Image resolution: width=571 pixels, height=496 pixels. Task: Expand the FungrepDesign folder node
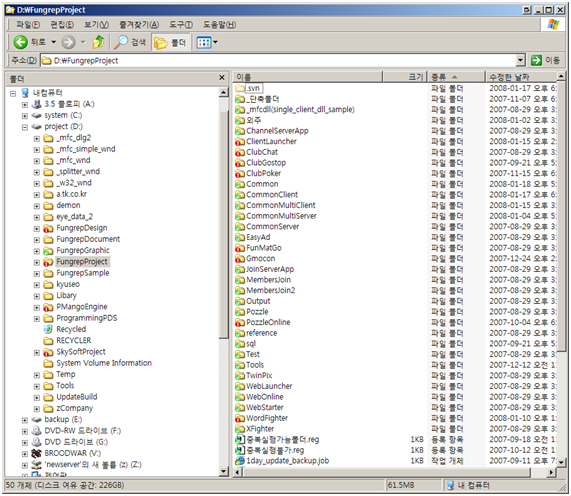coord(37,229)
